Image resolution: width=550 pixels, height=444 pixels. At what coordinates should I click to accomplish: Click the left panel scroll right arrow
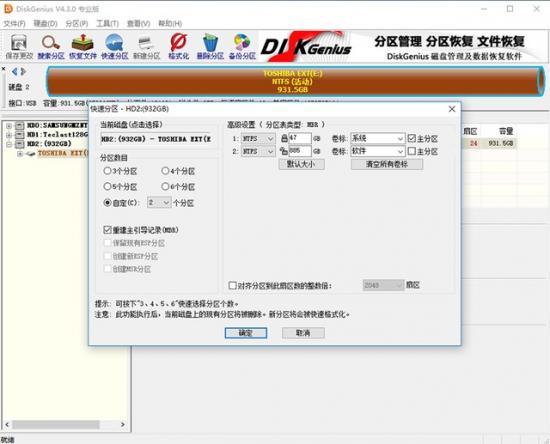pos(122,425)
